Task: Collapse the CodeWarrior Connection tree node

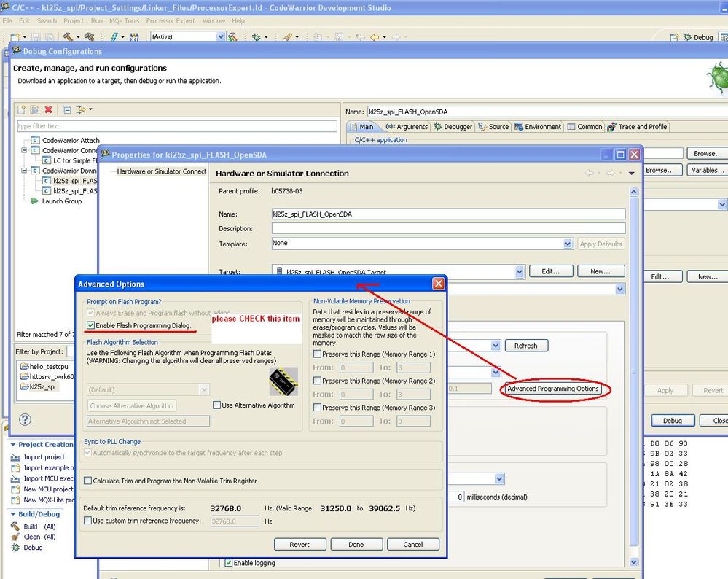Action: (23, 150)
